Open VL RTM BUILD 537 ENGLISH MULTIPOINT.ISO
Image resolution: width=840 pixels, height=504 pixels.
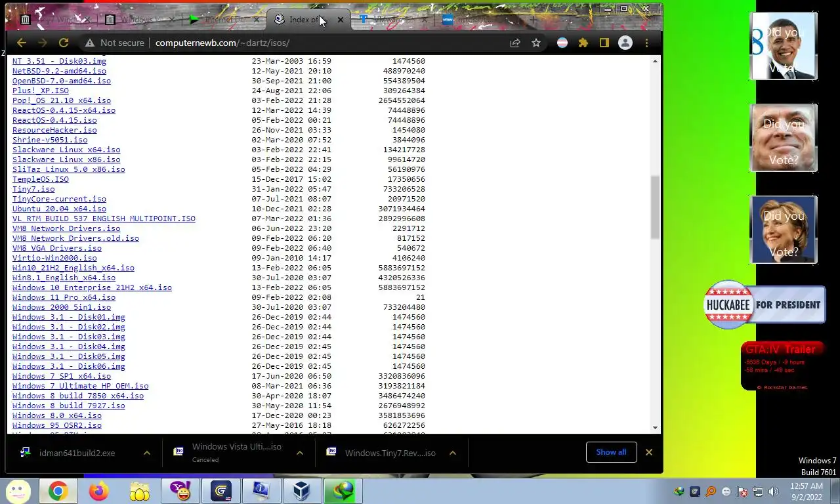(104, 219)
